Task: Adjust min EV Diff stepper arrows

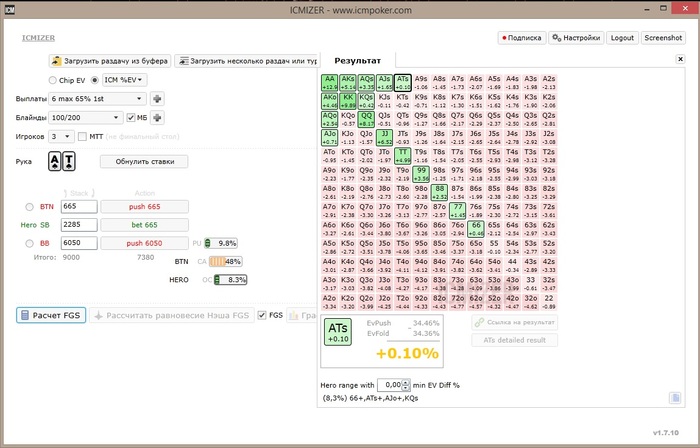Action: [405, 385]
